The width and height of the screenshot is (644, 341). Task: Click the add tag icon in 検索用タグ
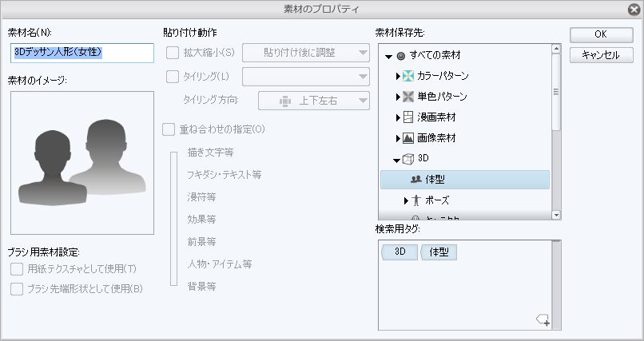[543, 319]
